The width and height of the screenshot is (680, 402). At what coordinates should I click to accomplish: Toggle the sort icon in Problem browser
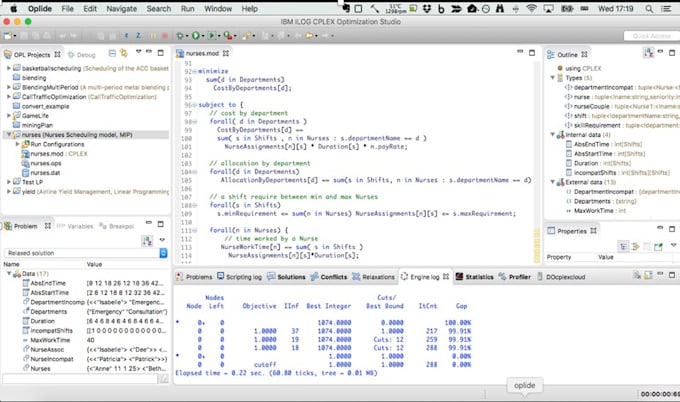pos(147,241)
